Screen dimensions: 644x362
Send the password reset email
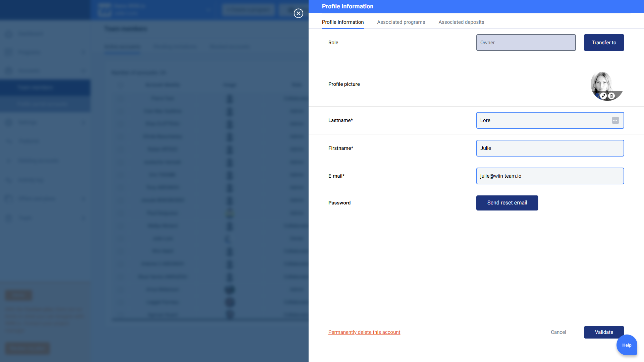click(507, 203)
